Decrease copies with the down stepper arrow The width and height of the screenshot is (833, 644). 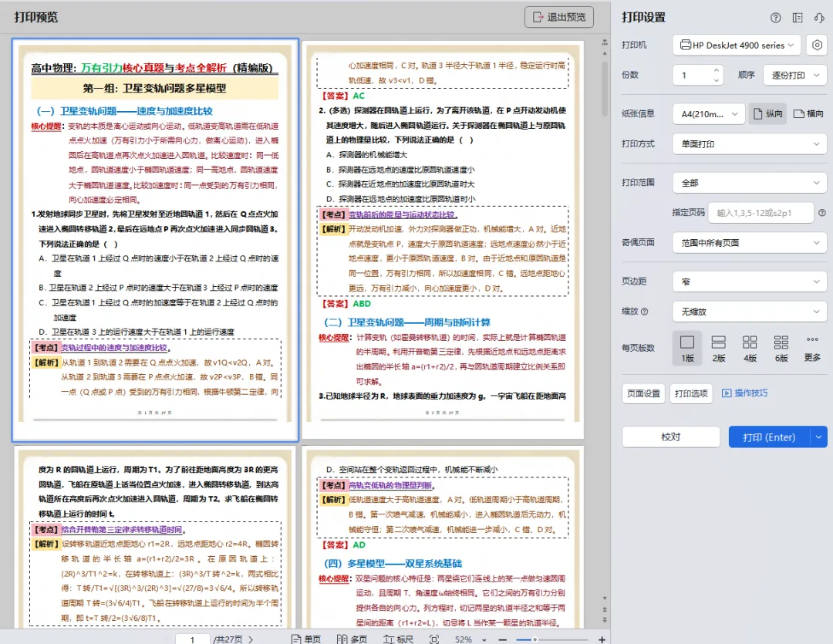716,80
